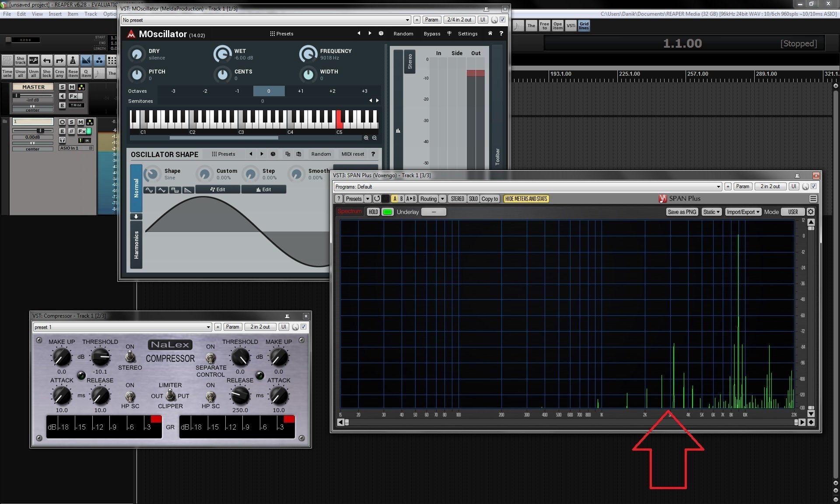
Task: Expand the arrow next to SPAN Routing
Action: [442, 199]
